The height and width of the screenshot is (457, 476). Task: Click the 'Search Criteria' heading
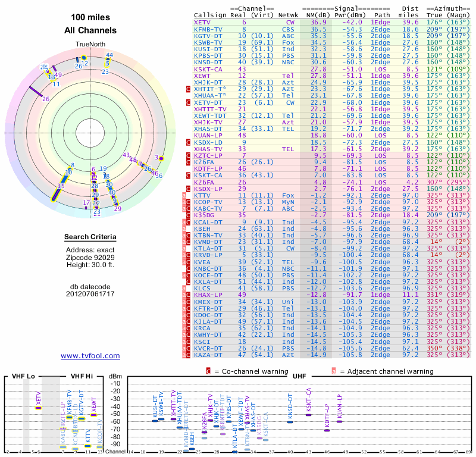click(90, 237)
